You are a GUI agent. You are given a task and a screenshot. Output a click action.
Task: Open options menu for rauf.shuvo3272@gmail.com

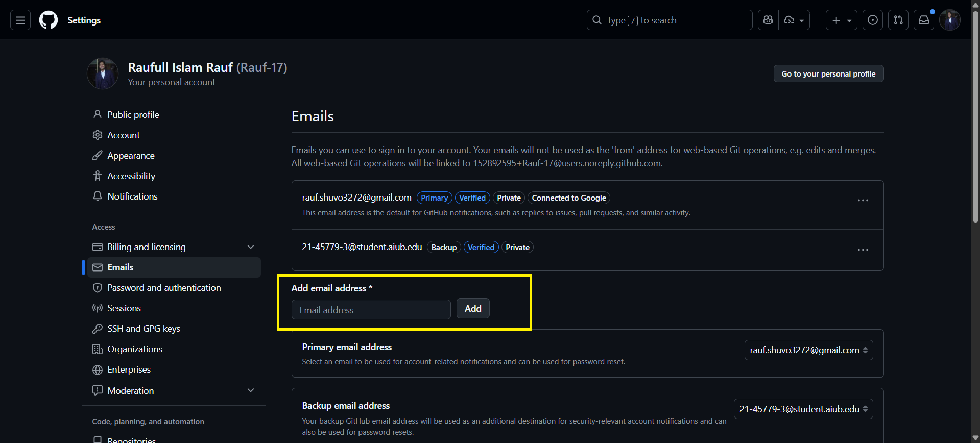[x=863, y=200]
